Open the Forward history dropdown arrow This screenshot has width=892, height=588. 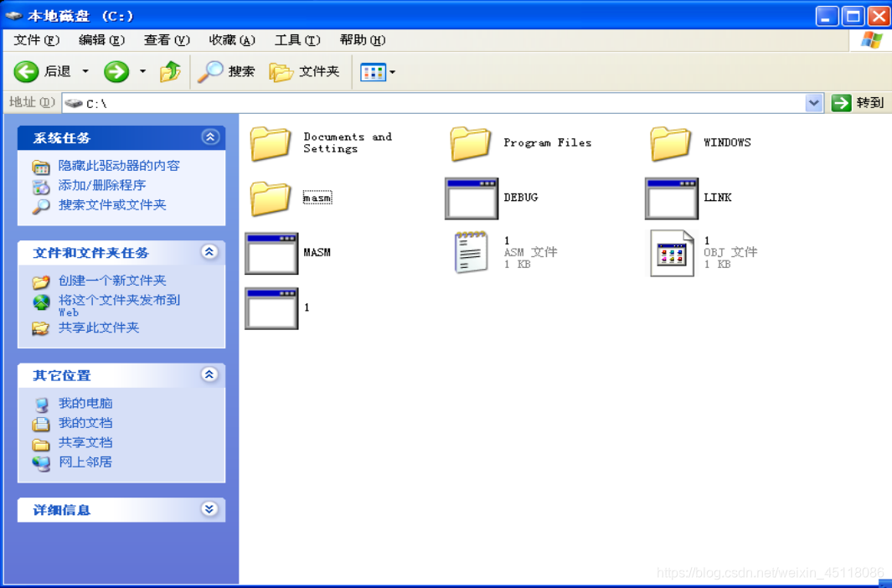[x=142, y=72]
